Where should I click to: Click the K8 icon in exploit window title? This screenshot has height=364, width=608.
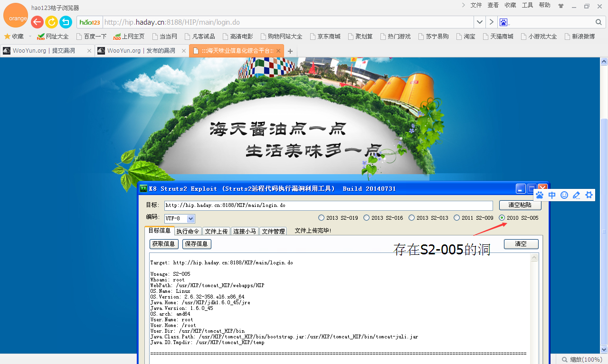pos(143,189)
